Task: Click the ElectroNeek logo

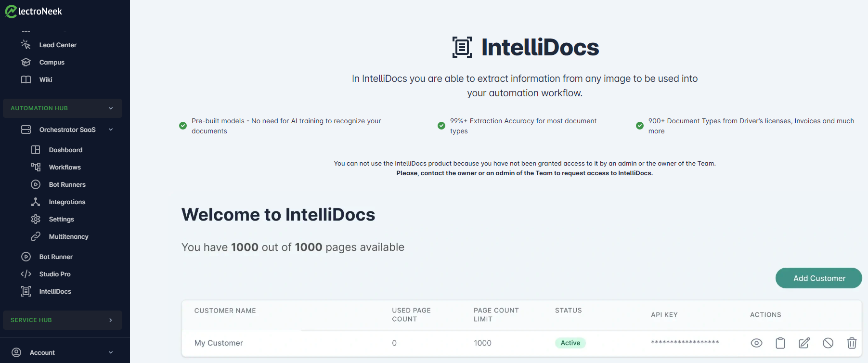Action: (x=33, y=11)
